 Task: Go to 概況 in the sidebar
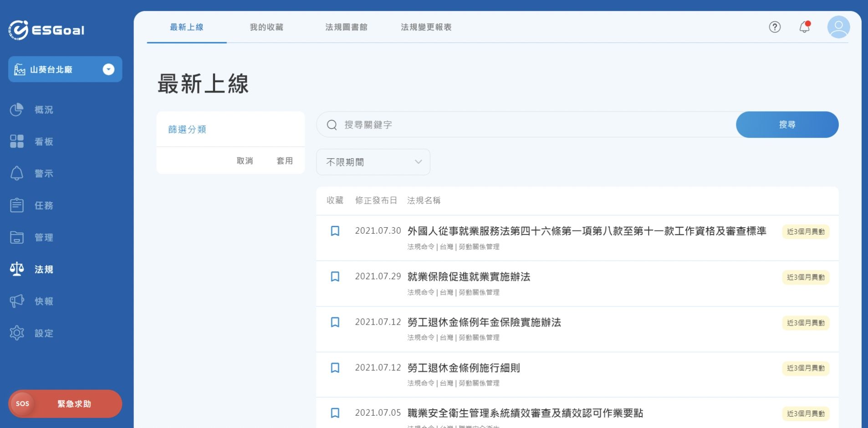tap(44, 110)
